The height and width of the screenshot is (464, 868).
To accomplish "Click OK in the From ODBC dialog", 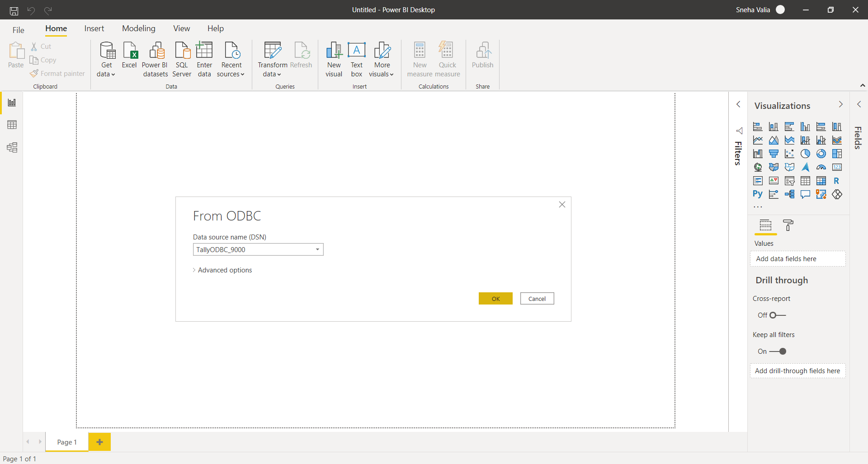I will tap(495, 299).
